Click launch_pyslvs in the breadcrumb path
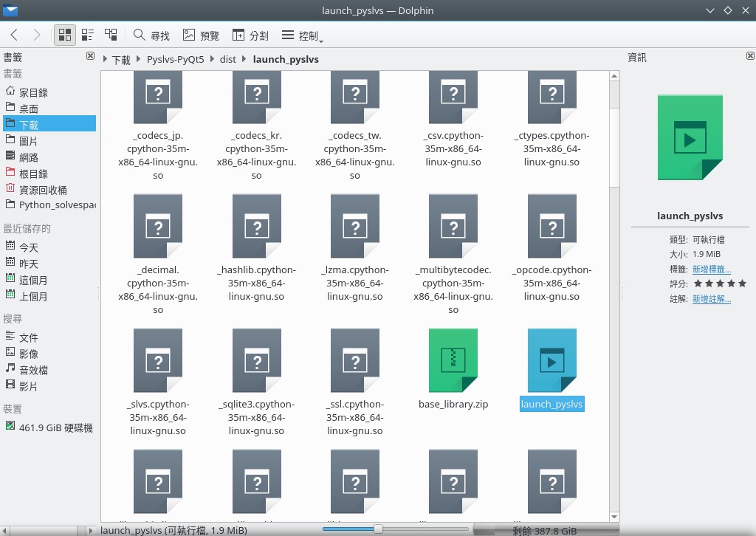 tap(286, 59)
